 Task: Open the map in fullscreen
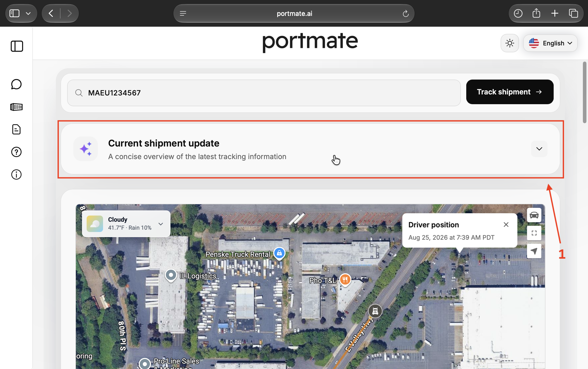534,233
